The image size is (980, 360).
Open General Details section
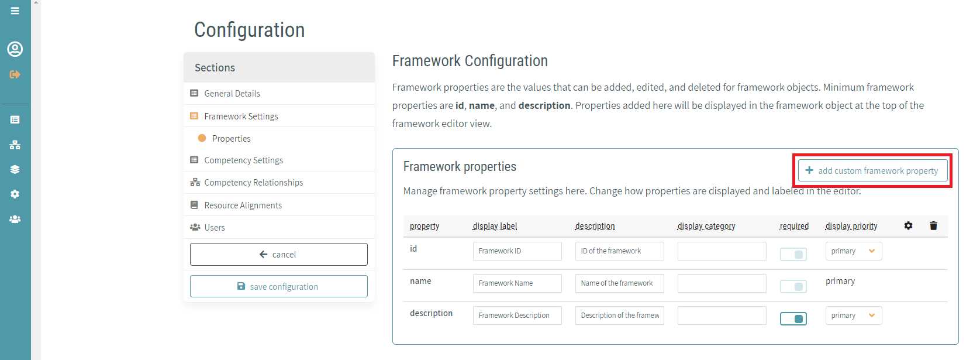pyautogui.click(x=279, y=94)
